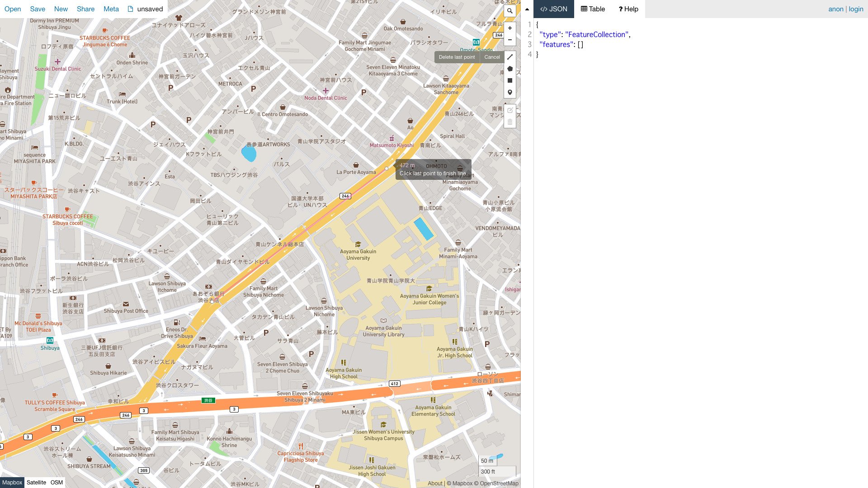868x488 pixels.
Task: Click the Il Centro Omotesando map label
Action: pyautogui.click(x=283, y=114)
